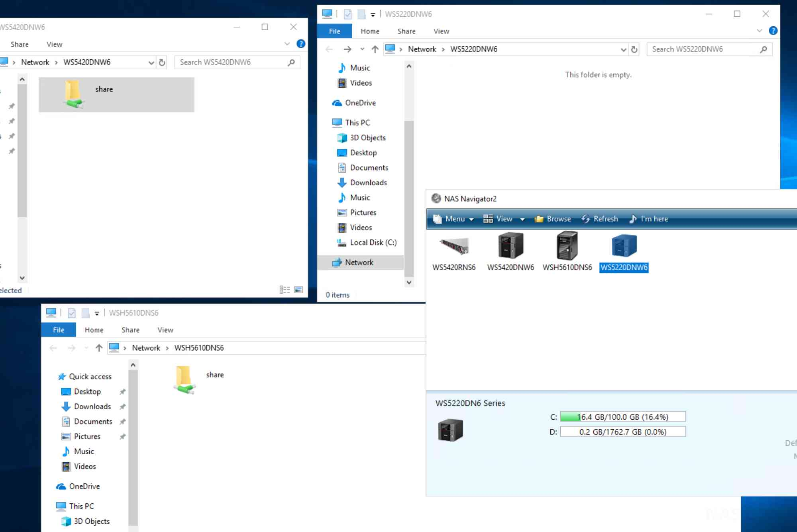Click inside the Search WS5220DNW6 box
797x532 pixels.
[705, 49]
